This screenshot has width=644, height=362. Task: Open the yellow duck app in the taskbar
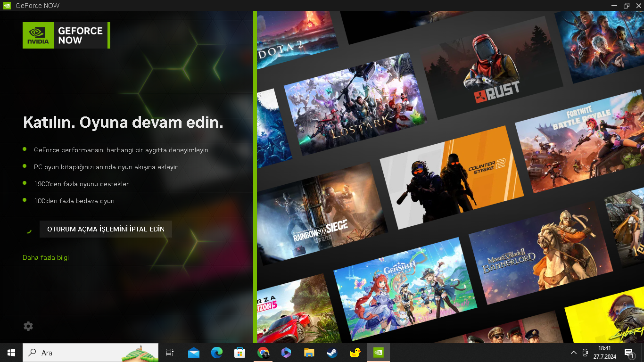coord(355,353)
